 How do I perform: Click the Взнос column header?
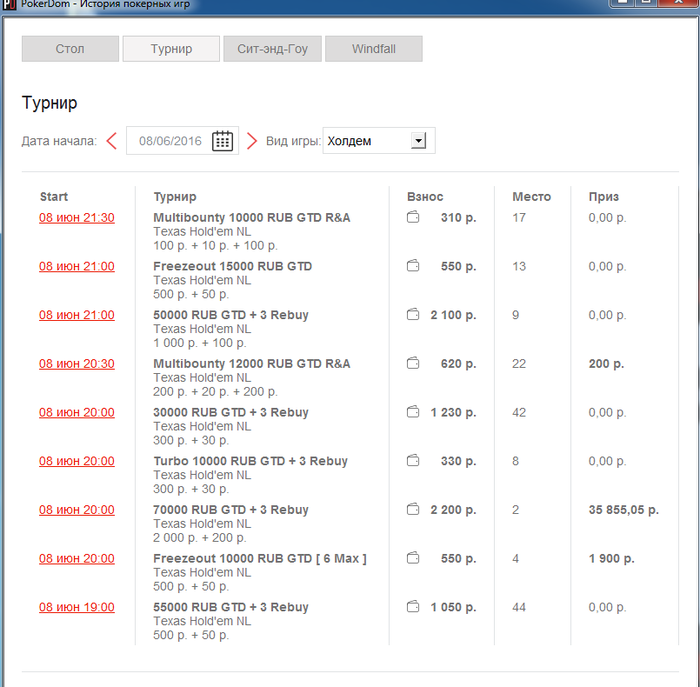click(425, 196)
